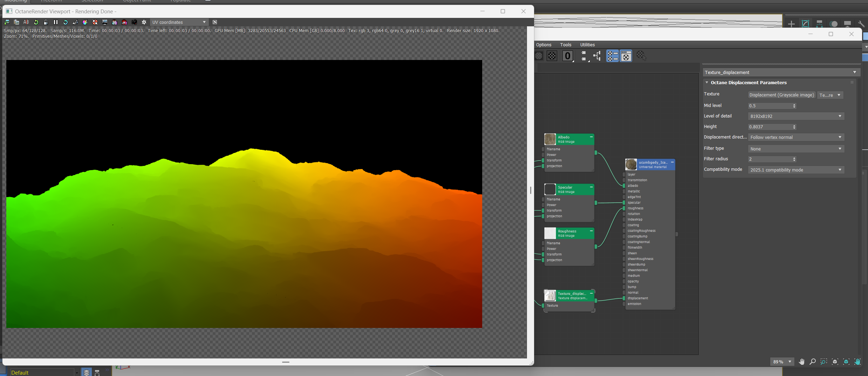Toggle the checkered background preview icon
The width and height of the screenshot is (868, 376).
552,56
